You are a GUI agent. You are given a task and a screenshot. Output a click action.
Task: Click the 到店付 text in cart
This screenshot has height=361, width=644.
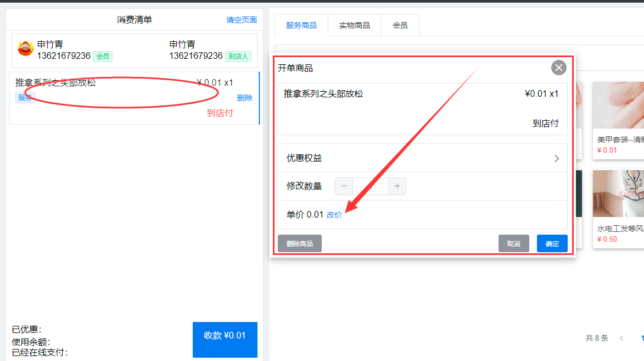(220, 113)
